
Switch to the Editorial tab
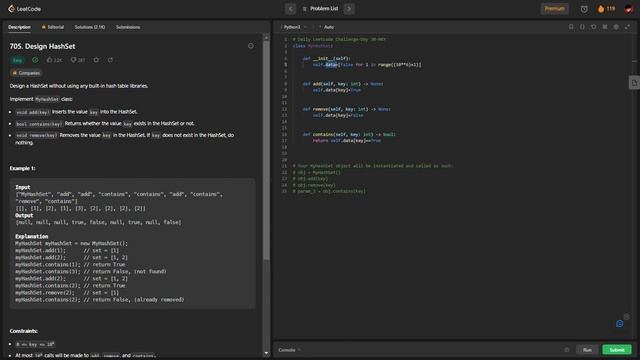tap(53, 27)
